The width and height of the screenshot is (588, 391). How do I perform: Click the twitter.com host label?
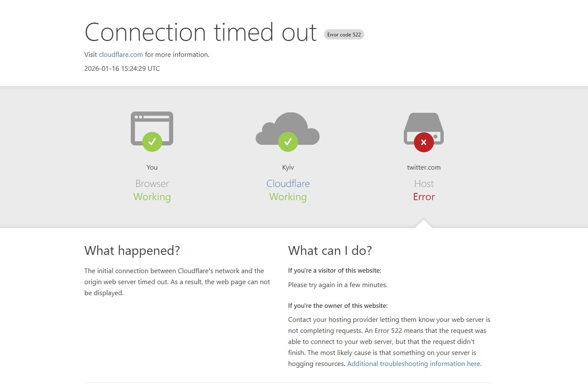point(424,168)
